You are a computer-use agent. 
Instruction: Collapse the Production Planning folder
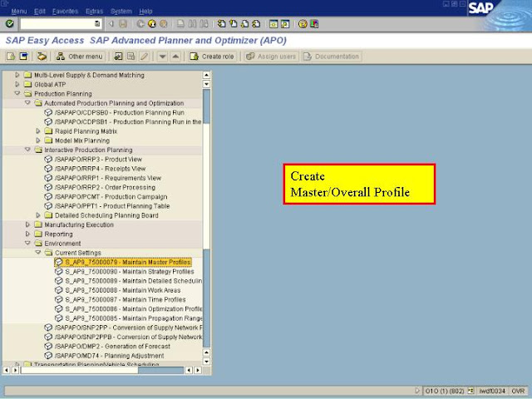tap(17, 93)
